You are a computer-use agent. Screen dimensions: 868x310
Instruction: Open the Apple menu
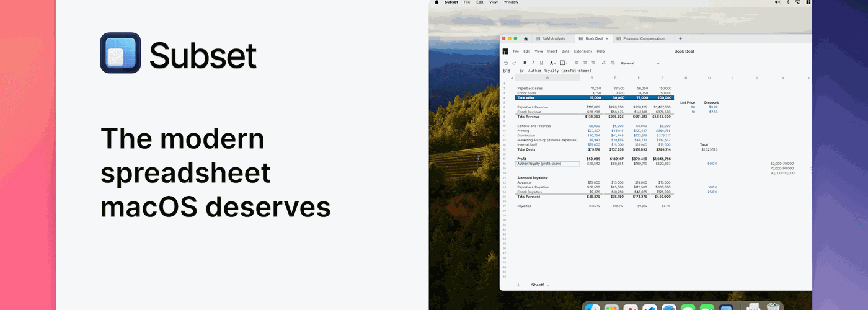tap(436, 2)
